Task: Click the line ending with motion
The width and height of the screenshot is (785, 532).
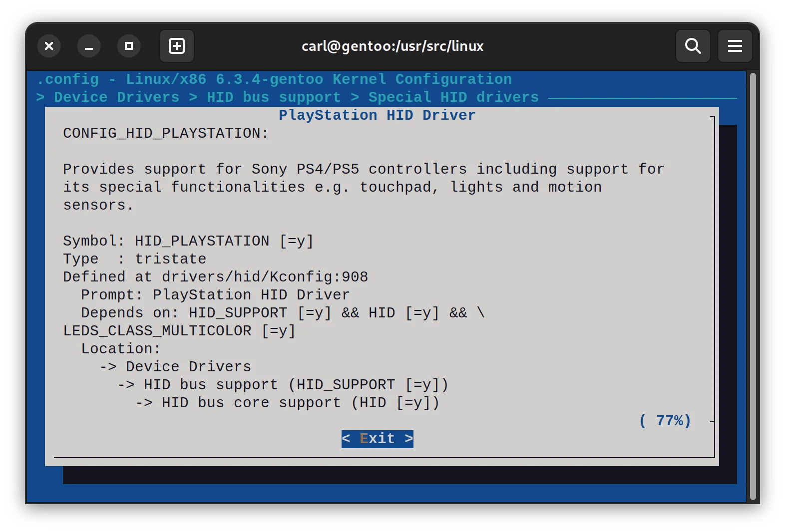Action: [333, 187]
